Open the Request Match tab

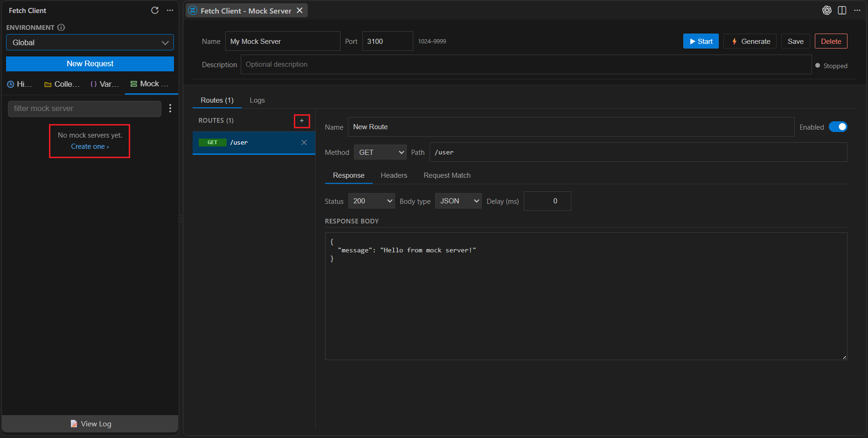[447, 175]
